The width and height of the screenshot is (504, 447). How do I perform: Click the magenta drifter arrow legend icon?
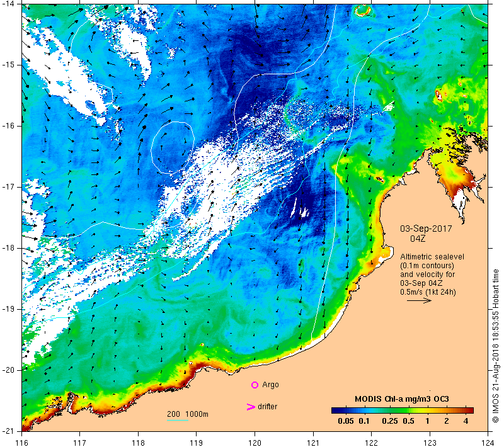(x=251, y=407)
